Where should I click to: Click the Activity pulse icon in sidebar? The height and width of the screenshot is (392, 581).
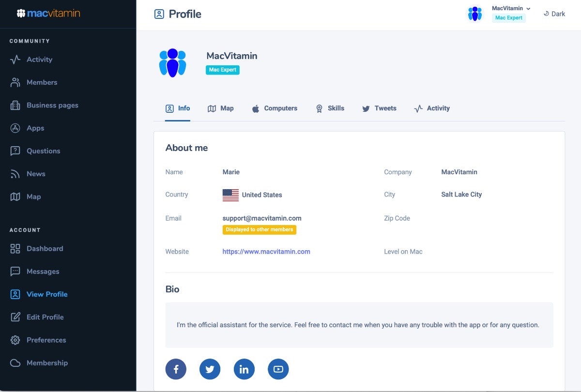(x=15, y=60)
